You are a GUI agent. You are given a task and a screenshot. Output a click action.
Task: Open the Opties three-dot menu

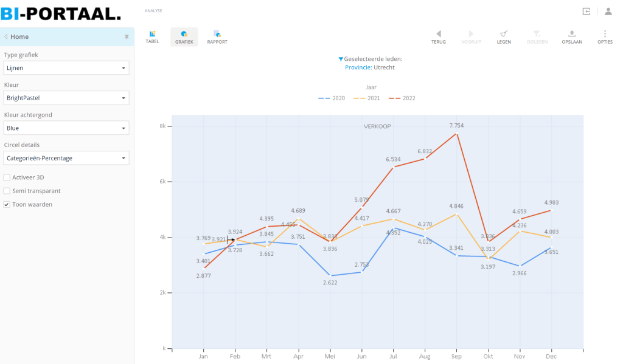click(x=605, y=34)
